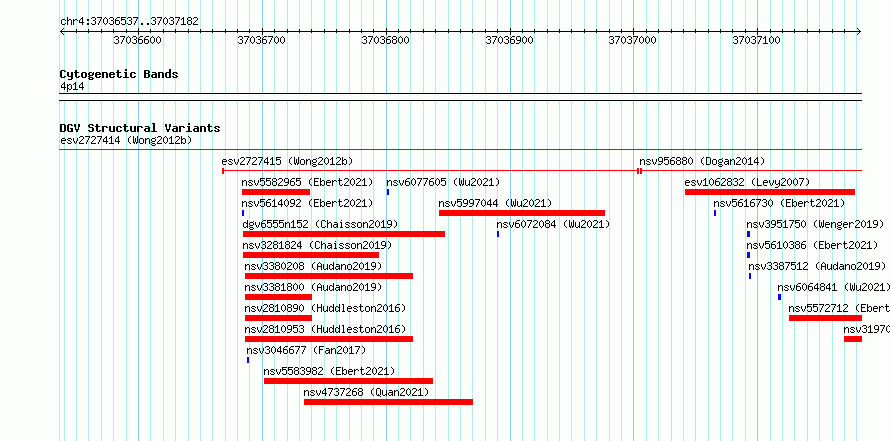This screenshot has height=441, width=890.
Task: Open nsv3281824 (Chaisson2019) label
Action: 317,245
